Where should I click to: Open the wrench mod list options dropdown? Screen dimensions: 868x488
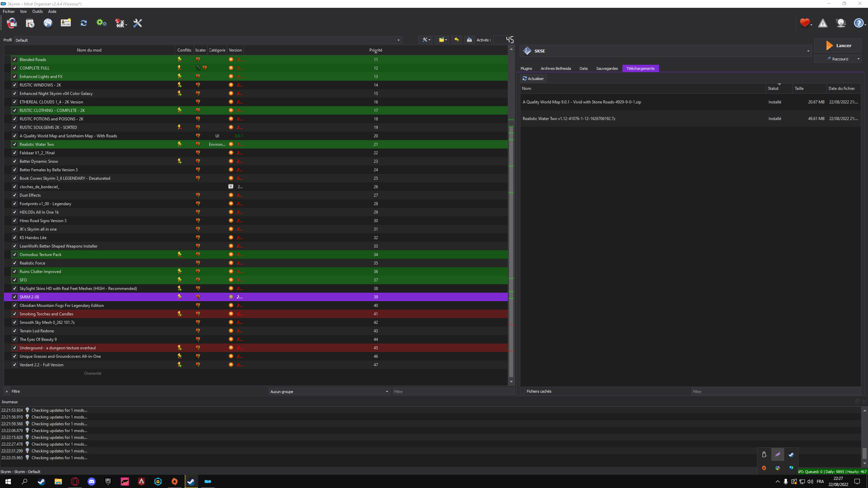pyautogui.click(x=426, y=40)
